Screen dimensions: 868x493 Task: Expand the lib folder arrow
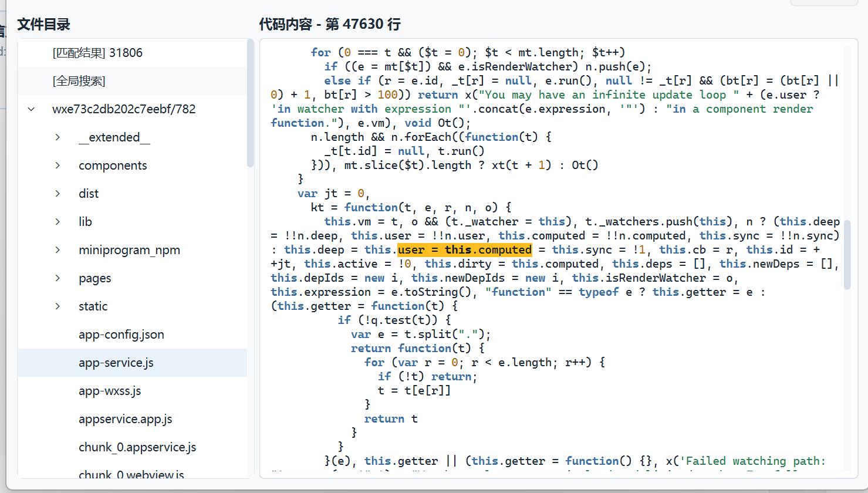click(x=58, y=222)
